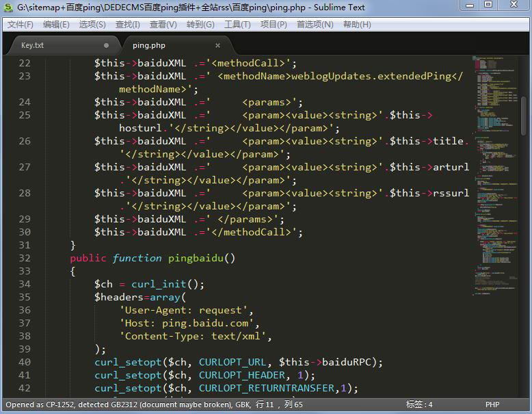Open the 首选项(N) preferences menu
The height and width of the screenshot is (414, 532).
click(x=315, y=24)
